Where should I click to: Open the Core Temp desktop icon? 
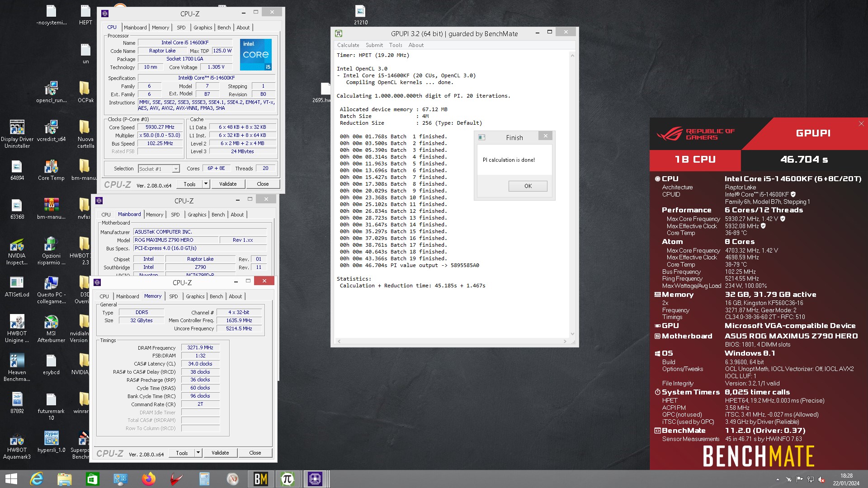(51, 170)
